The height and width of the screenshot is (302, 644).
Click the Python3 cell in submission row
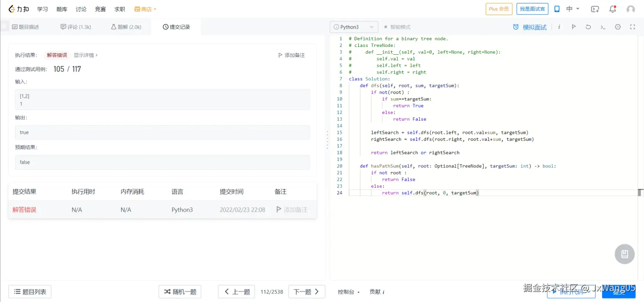click(182, 210)
